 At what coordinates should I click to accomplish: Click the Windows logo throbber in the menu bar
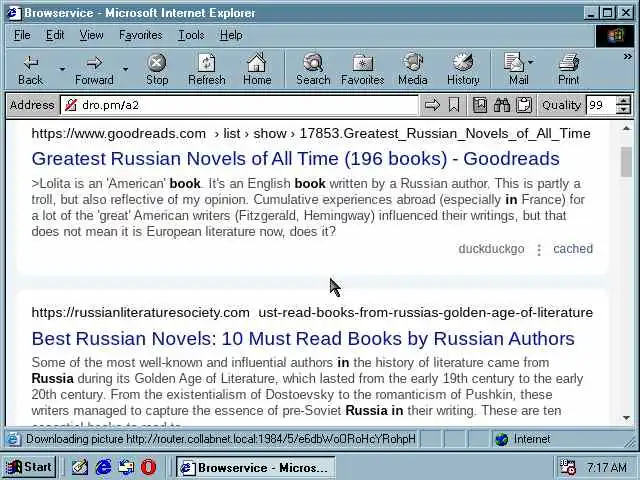pos(615,36)
